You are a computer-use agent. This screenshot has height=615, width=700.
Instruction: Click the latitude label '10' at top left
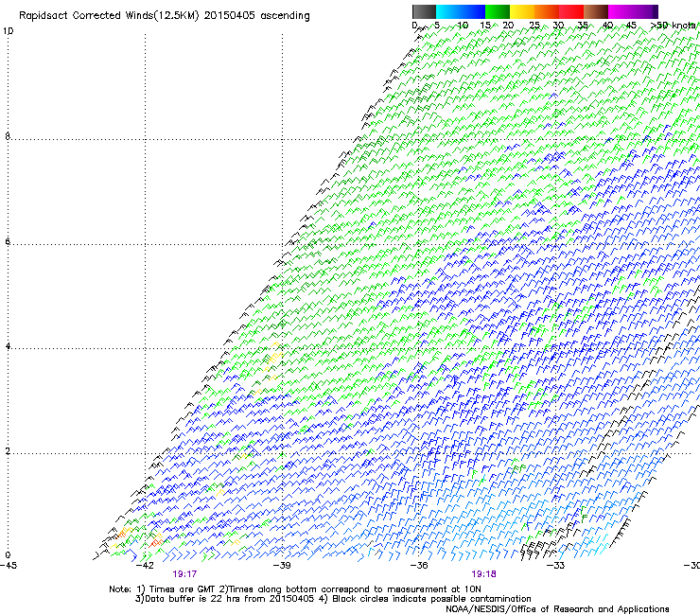tap(9, 31)
